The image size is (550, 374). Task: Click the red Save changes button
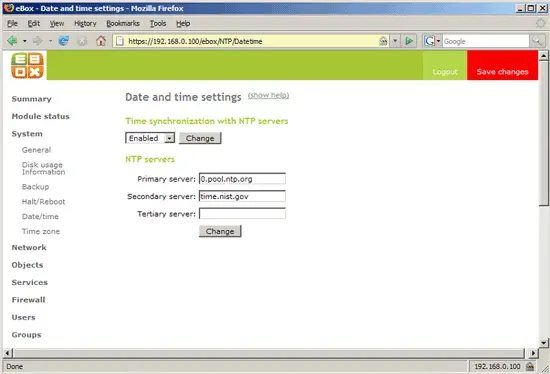click(502, 65)
